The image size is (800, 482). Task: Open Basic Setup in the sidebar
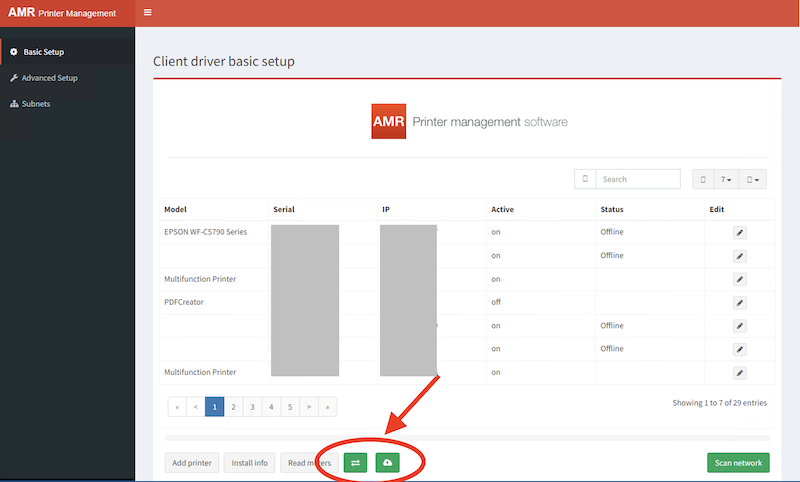click(x=43, y=52)
